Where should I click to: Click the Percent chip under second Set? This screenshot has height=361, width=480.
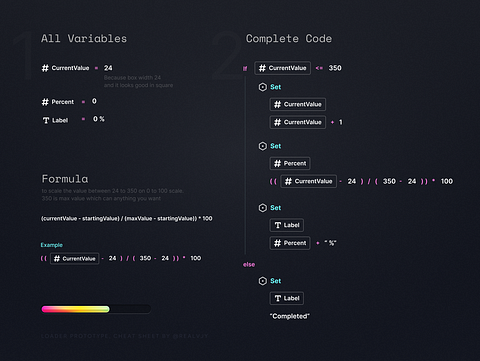(x=290, y=163)
